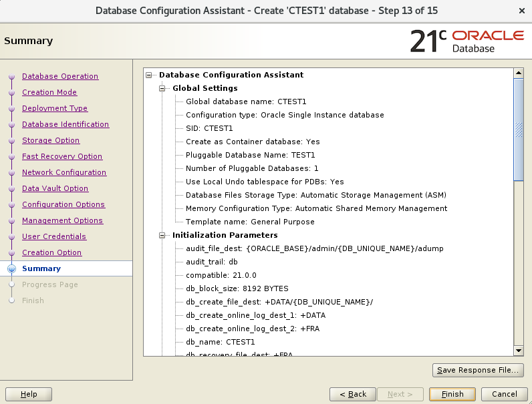The height and width of the screenshot is (404, 532).
Task: Collapse the Global Settings tree section
Action: [x=162, y=88]
